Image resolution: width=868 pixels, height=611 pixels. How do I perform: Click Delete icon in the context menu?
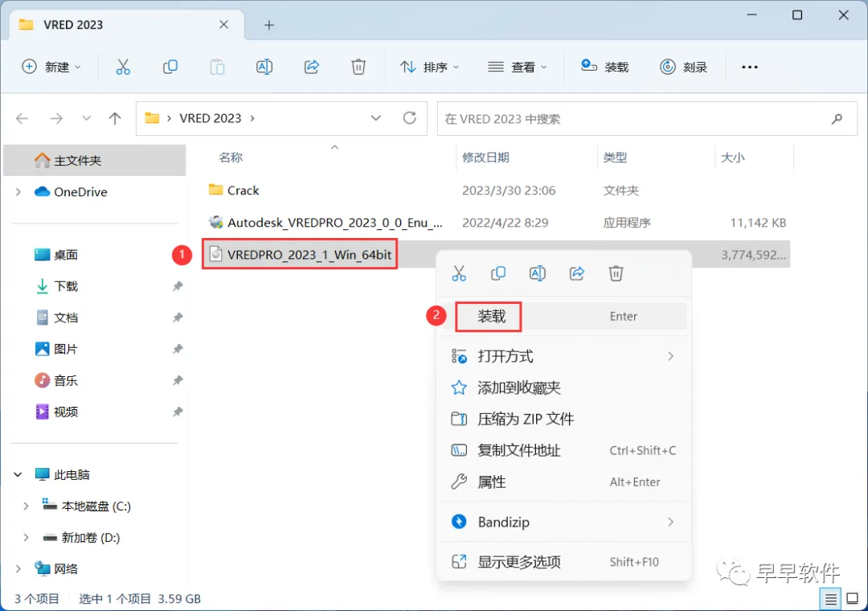(616, 273)
